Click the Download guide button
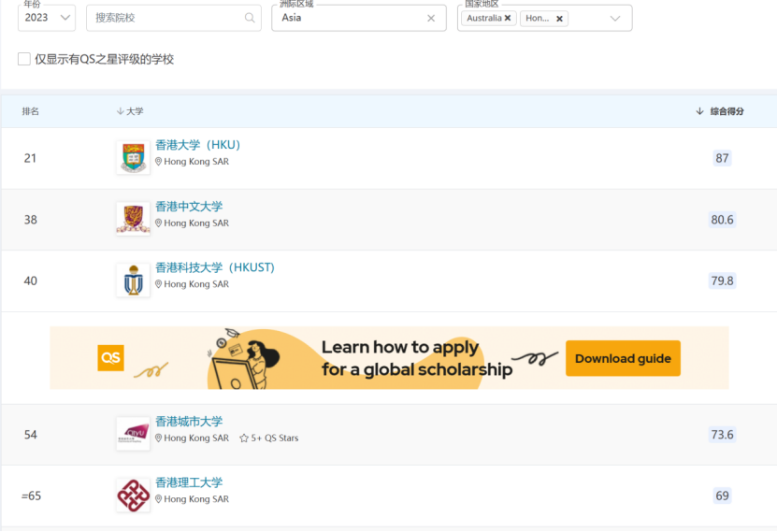 (623, 358)
